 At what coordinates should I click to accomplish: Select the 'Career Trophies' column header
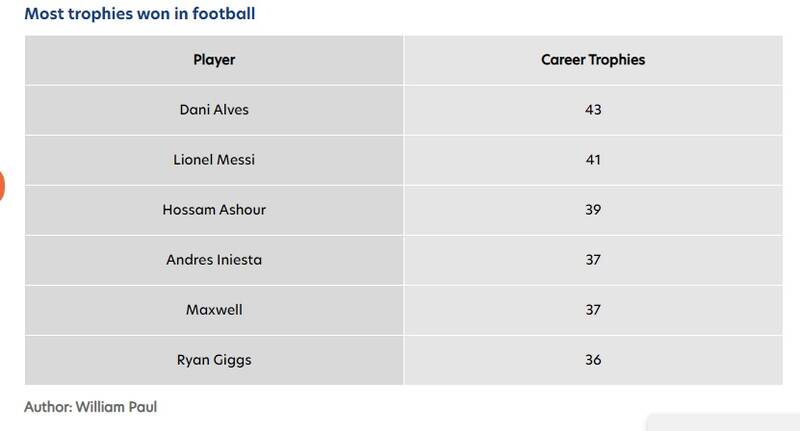point(593,60)
